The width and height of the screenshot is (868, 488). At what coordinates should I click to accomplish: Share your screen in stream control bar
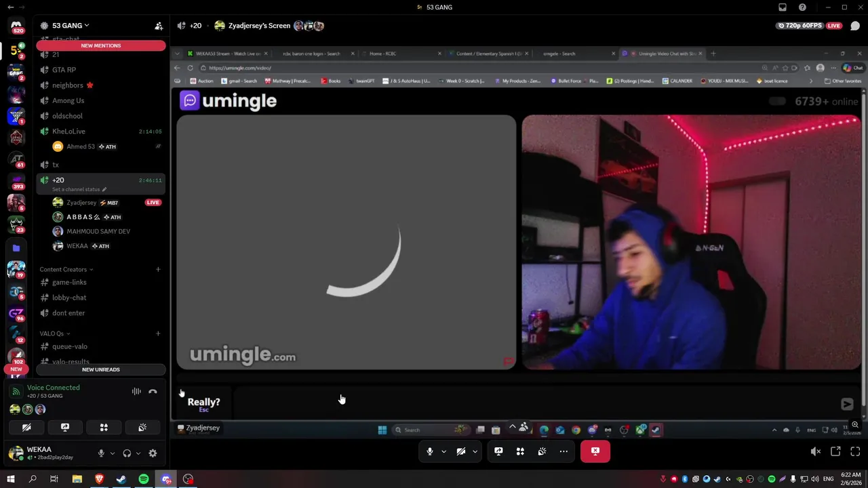coord(498,451)
